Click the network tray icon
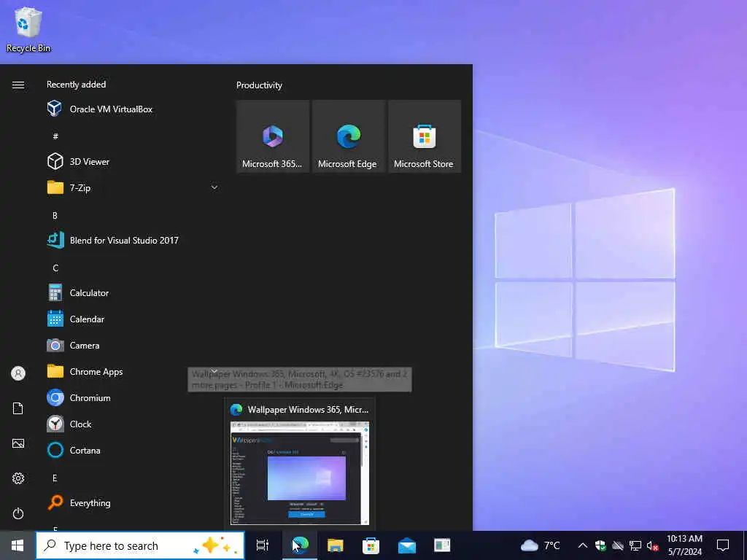The height and width of the screenshot is (560, 747). (635, 545)
